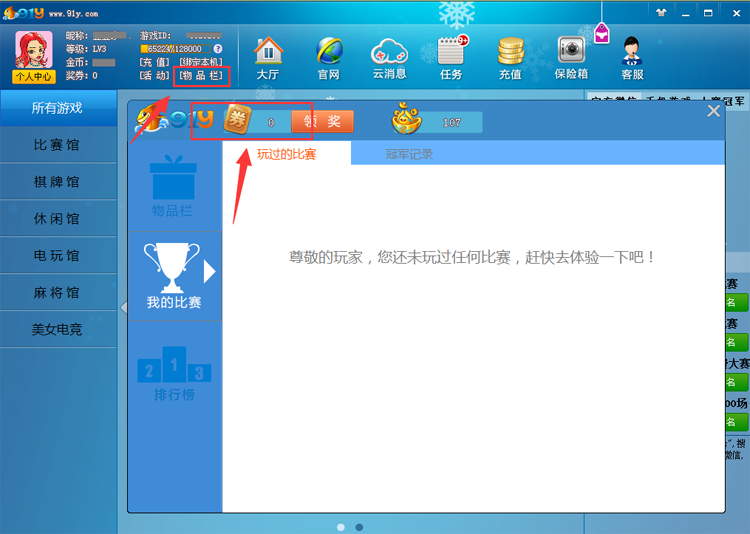Open the 排行榜 ranking podium icon

tap(174, 374)
